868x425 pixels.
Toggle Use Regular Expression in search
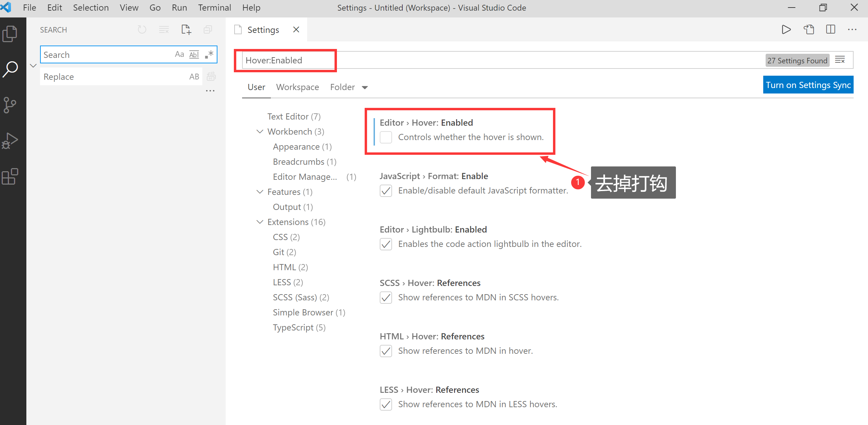(209, 54)
